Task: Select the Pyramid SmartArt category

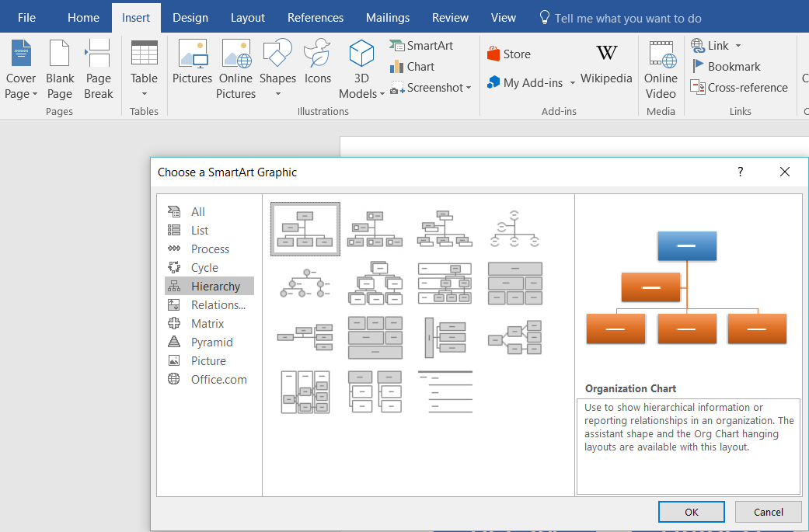Action: click(x=211, y=342)
